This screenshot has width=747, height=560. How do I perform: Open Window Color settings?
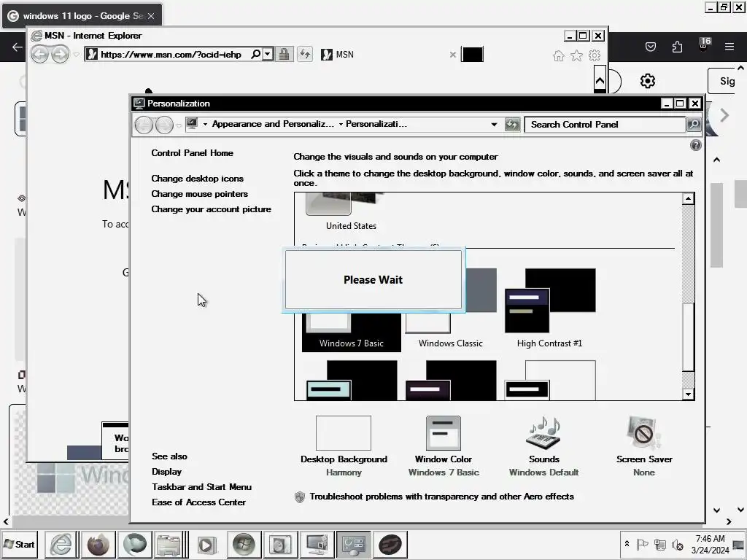(x=443, y=446)
